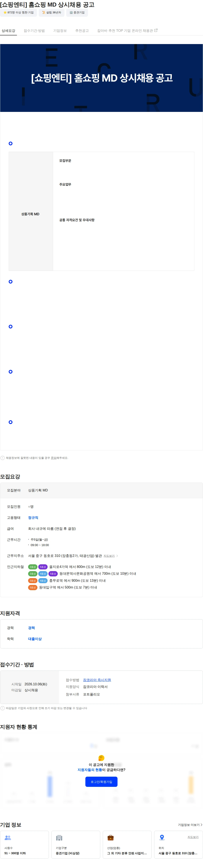Click the star icon in 872명 badge
Screen dimensions: 203x868
coord(5,13)
